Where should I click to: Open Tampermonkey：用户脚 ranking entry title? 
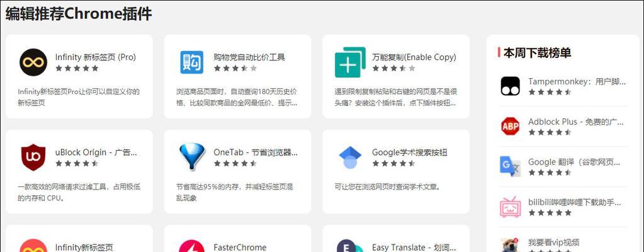(577, 81)
